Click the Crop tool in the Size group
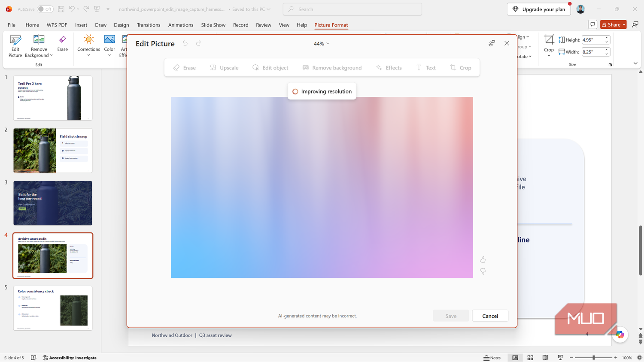The width and height of the screenshot is (644, 362). coord(549,46)
